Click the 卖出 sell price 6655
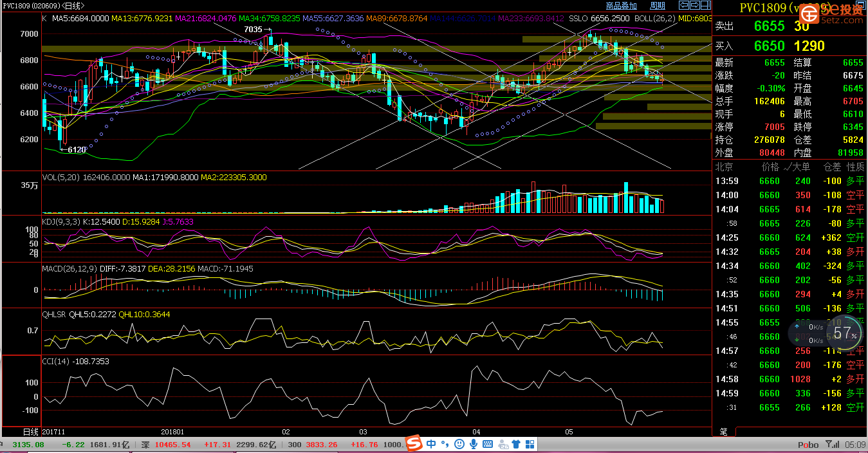 coord(770,26)
